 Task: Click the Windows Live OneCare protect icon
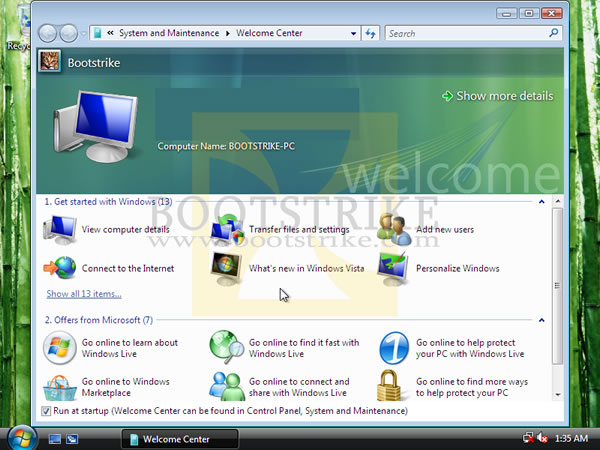coord(394,348)
